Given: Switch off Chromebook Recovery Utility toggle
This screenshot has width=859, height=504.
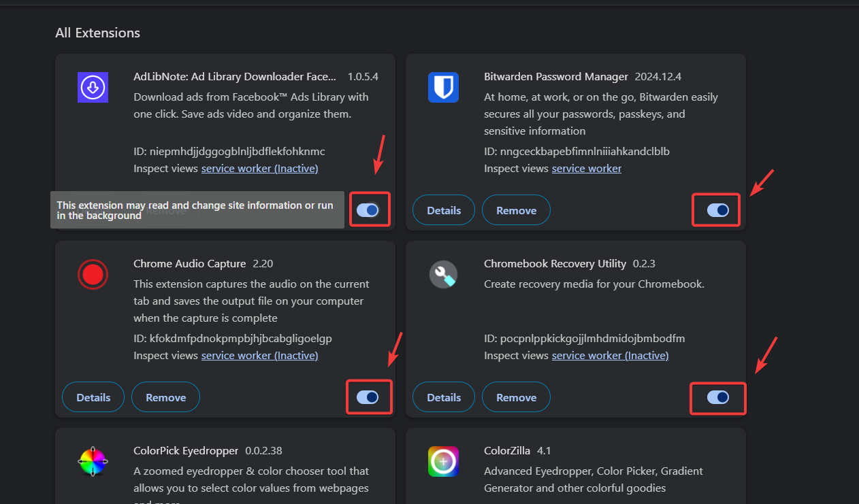Looking at the screenshot, I should coord(718,397).
